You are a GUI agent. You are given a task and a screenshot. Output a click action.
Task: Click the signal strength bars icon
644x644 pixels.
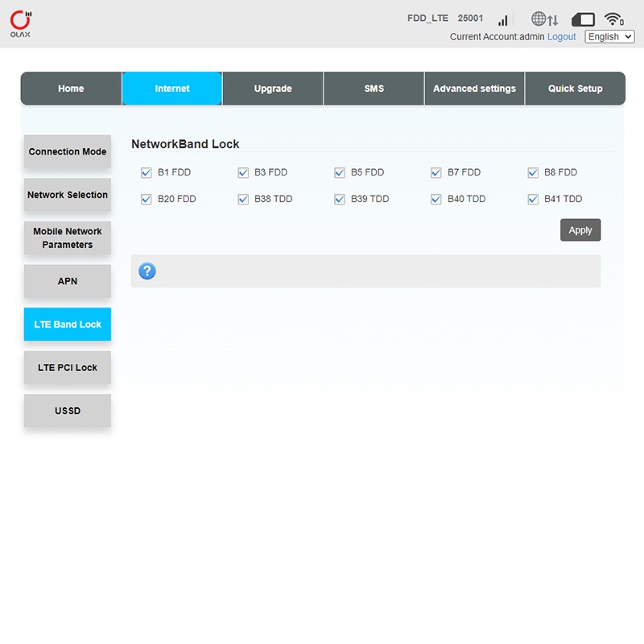click(x=503, y=19)
